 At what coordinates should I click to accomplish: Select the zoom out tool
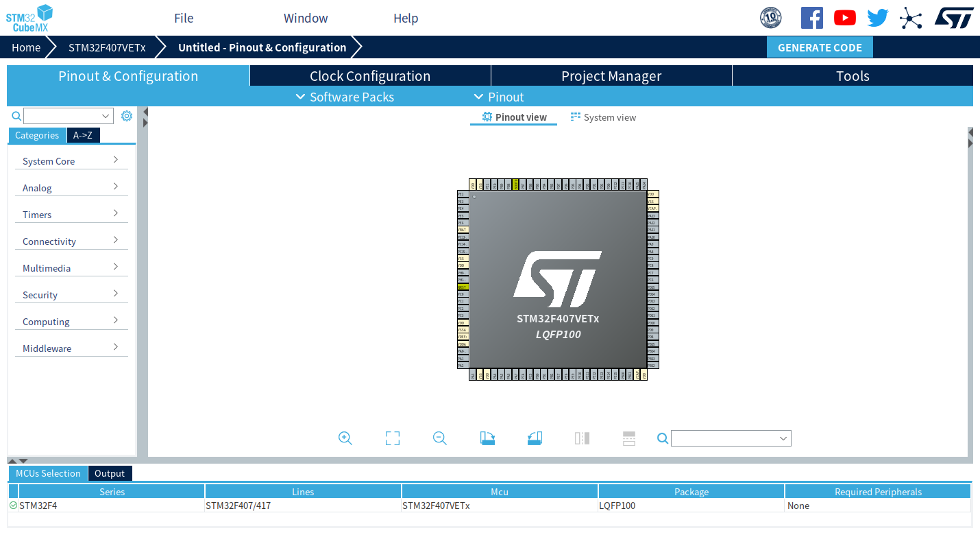(x=439, y=438)
